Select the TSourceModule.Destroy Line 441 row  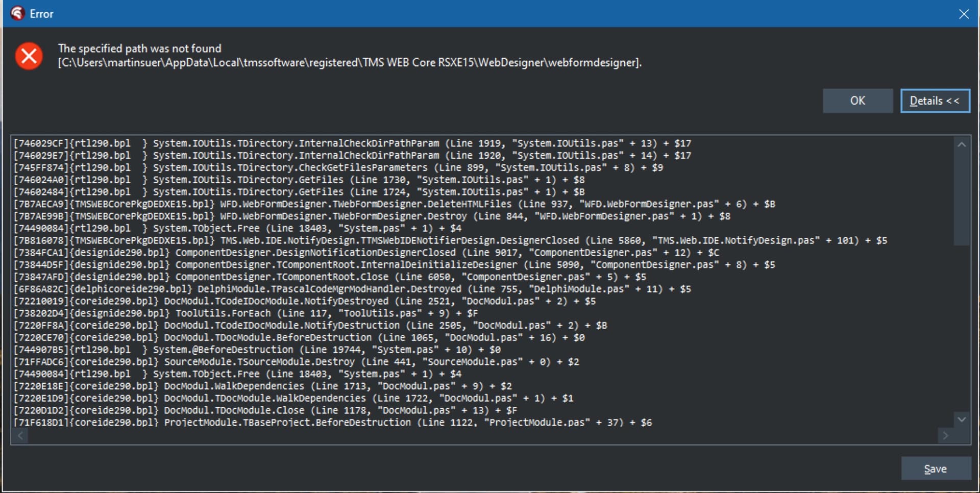(x=296, y=362)
